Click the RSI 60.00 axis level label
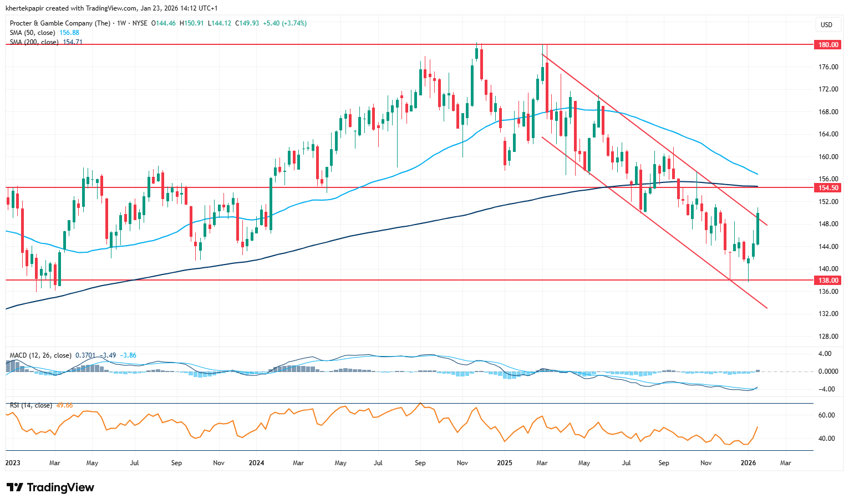 826,415
